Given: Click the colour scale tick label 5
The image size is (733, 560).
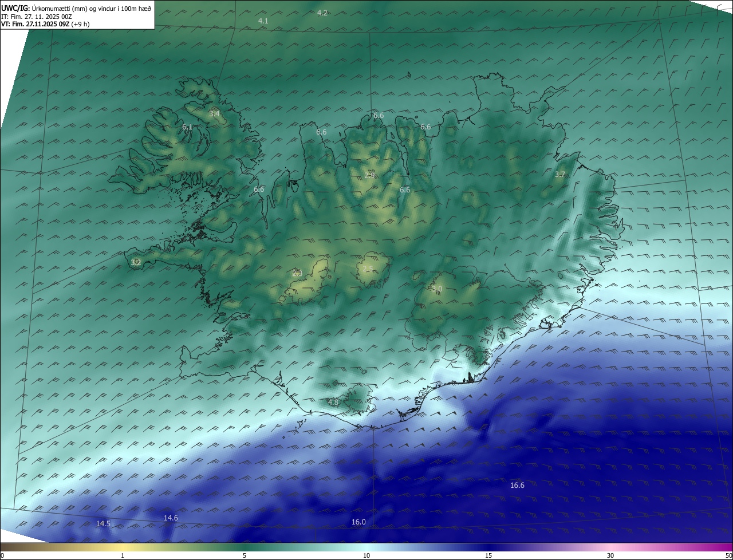Looking at the screenshot, I should coord(245,555).
